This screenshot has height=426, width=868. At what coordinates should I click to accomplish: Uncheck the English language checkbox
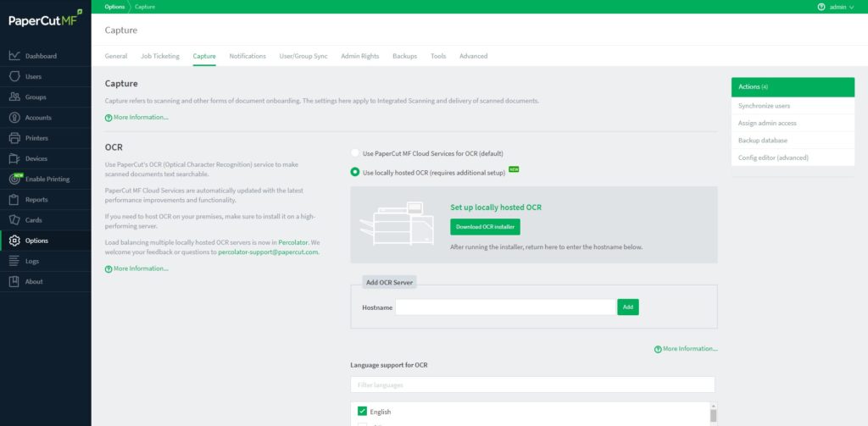pos(362,412)
